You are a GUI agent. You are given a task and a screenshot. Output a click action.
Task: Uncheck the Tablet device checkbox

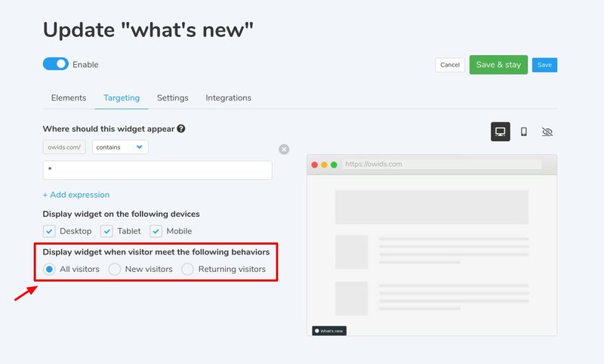click(106, 231)
